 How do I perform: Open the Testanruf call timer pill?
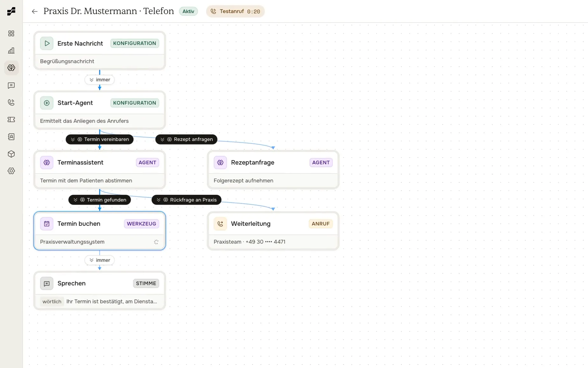(x=235, y=11)
